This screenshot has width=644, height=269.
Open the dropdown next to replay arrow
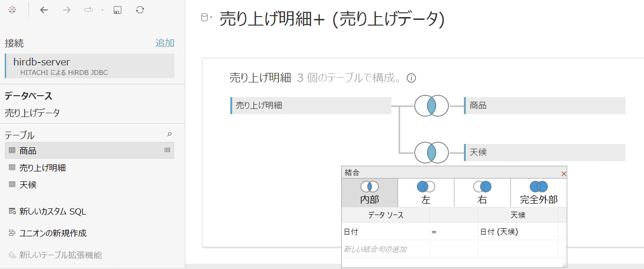pyautogui.click(x=102, y=10)
